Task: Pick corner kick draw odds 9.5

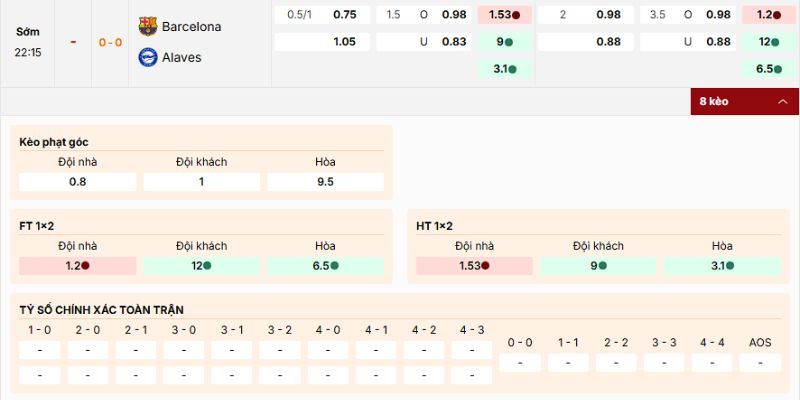Action: [325, 182]
